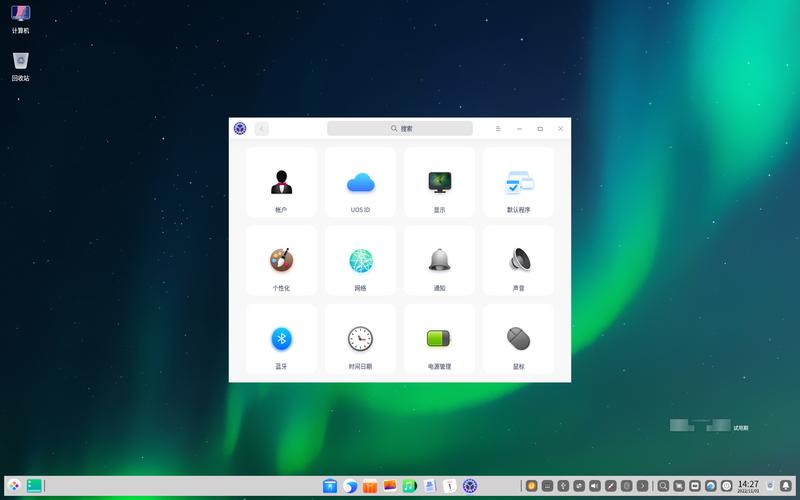Launch the browser from the dock
Screen dimensions: 800x500
click(x=350, y=486)
